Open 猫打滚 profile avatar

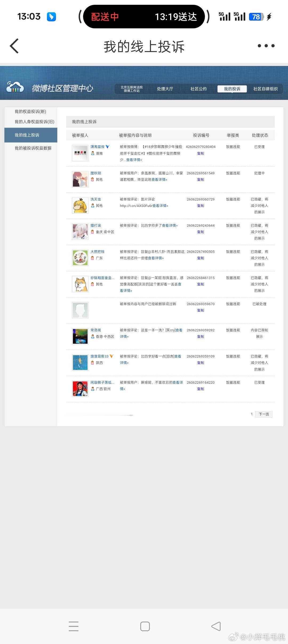80,231
